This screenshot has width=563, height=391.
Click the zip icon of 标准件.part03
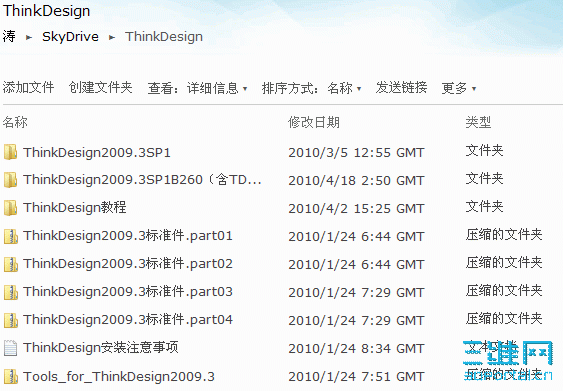[x=11, y=292]
